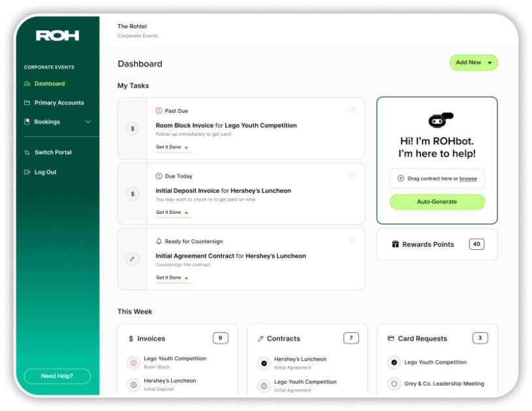This screenshot has height=411, width=532.
Task: Expand the Bookings submenu chevron
Action: pos(88,122)
